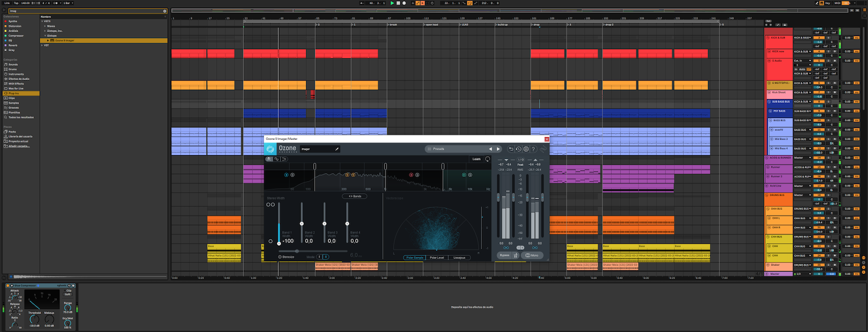This screenshot has width=868, height=332.
Task: Click the Añadir carpeta link
Action: tap(19, 146)
